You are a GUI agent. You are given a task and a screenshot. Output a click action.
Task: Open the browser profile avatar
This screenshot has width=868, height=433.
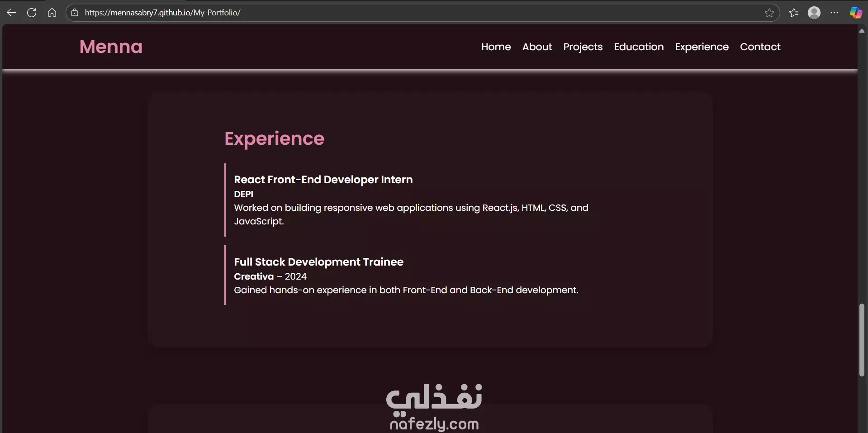point(814,13)
